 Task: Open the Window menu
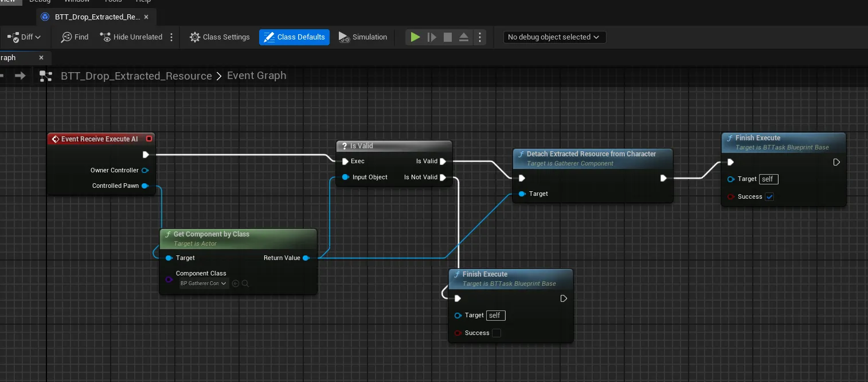77,2
